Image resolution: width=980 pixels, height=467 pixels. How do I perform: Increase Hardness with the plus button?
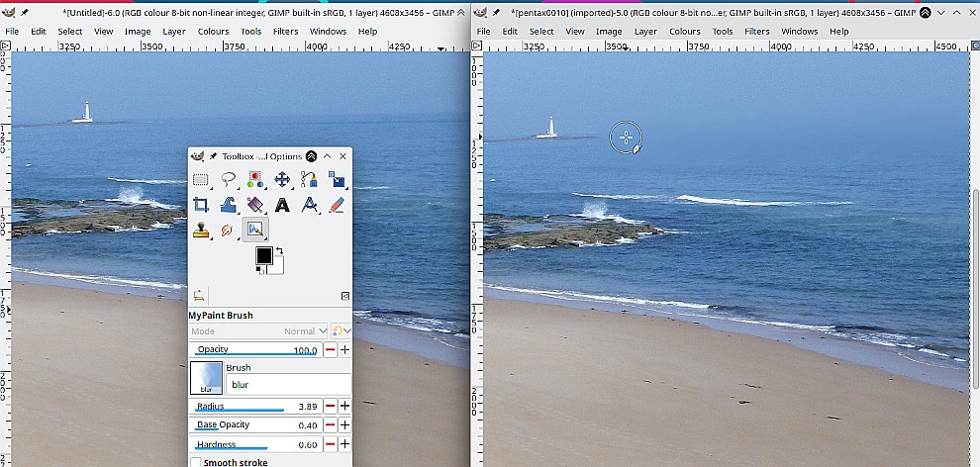coord(344,444)
